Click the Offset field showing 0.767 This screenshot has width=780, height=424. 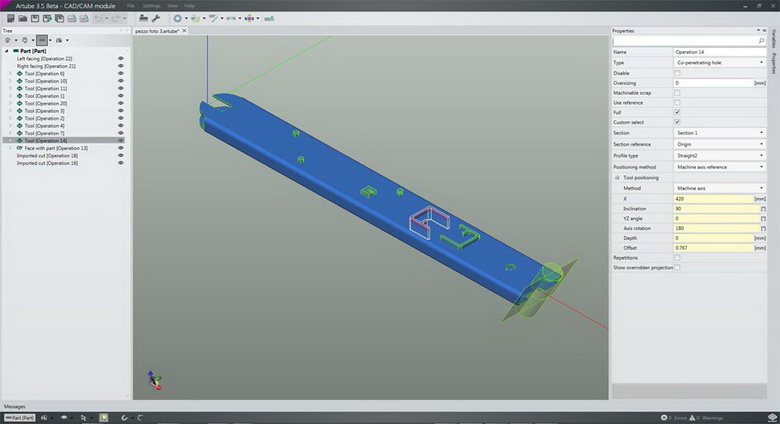pos(714,248)
